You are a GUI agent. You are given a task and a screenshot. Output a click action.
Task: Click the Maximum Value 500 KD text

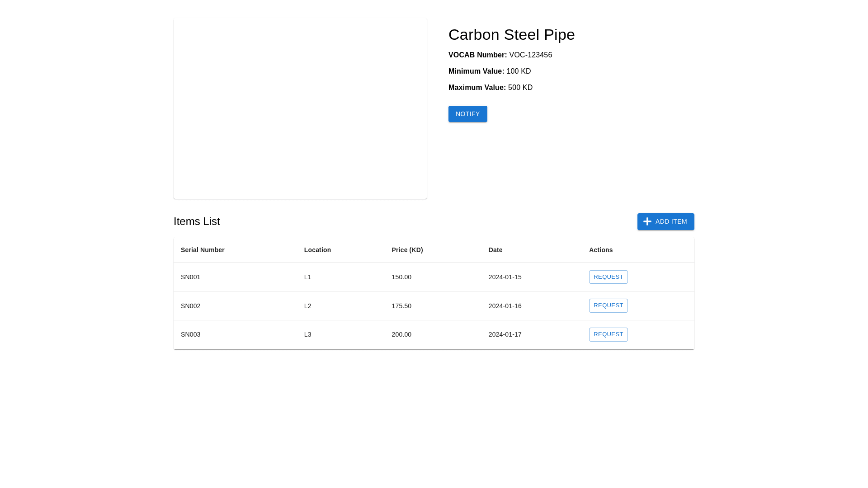490,88
